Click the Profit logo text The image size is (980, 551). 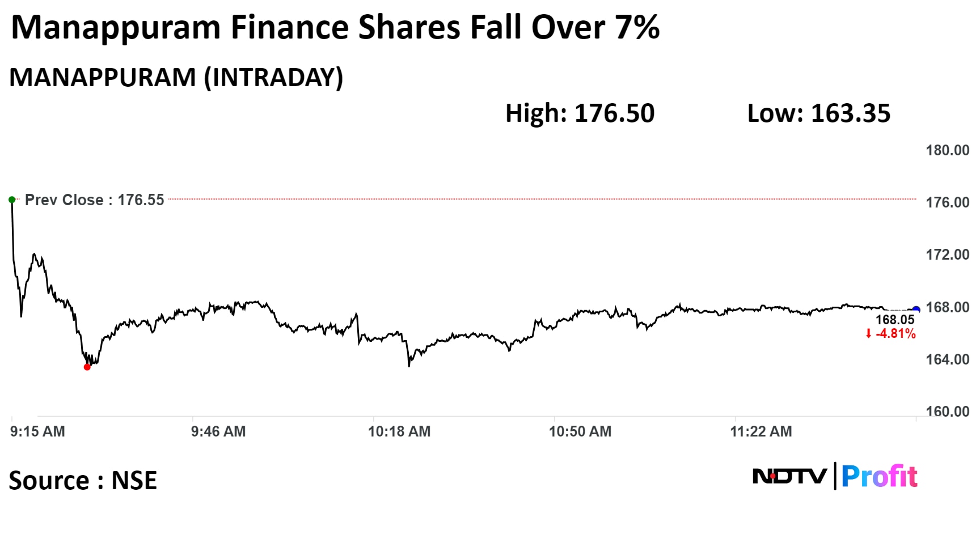(879, 476)
